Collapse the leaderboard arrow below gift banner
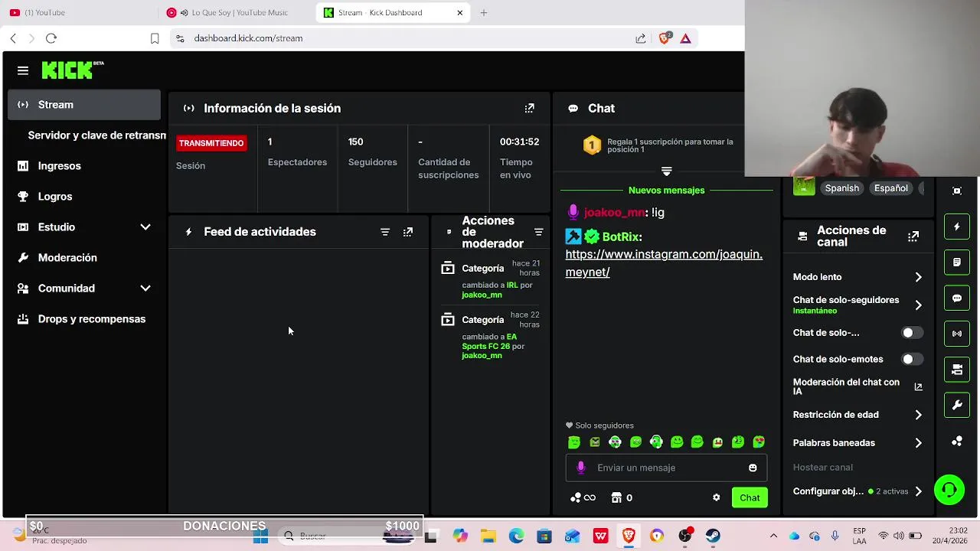This screenshot has height=551, width=980. pyautogui.click(x=666, y=171)
